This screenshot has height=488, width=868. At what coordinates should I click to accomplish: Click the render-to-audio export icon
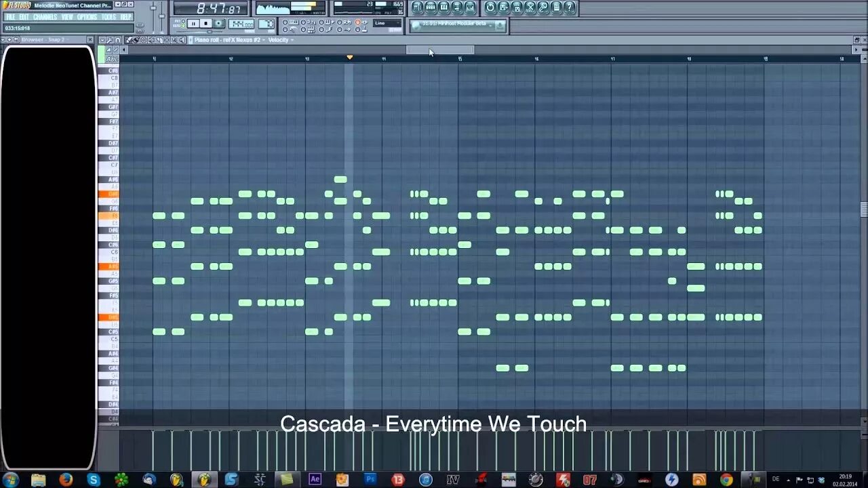click(x=517, y=7)
